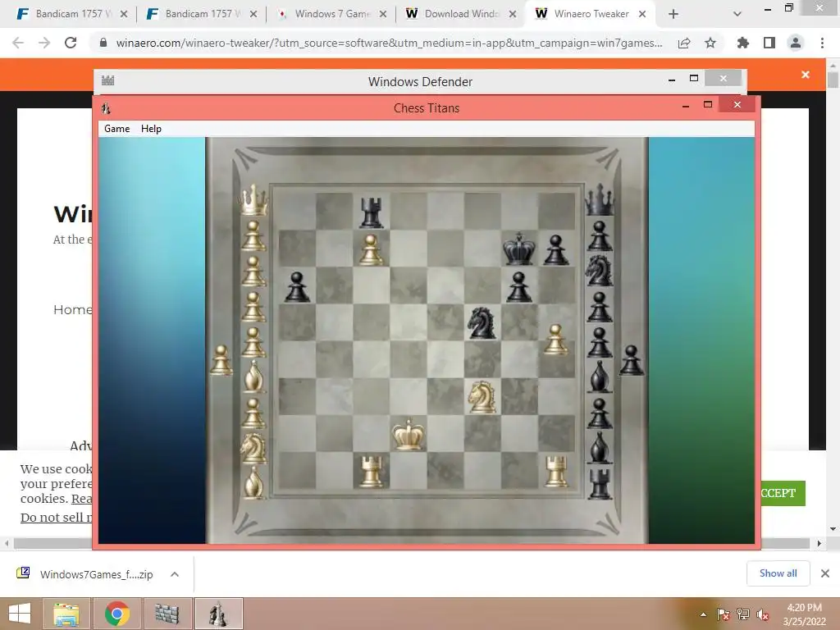Select the black knight on the board
Image resolution: width=840 pixels, height=630 pixels.
tap(482, 322)
